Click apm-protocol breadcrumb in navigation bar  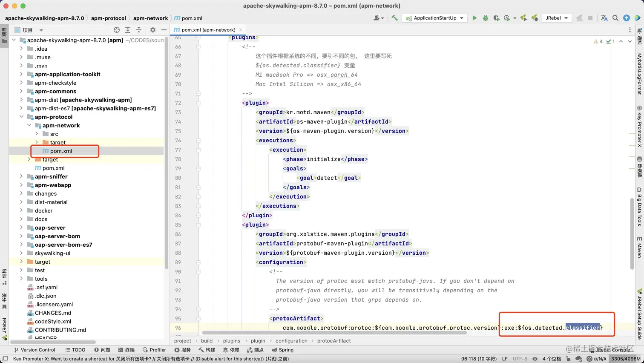click(x=109, y=18)
